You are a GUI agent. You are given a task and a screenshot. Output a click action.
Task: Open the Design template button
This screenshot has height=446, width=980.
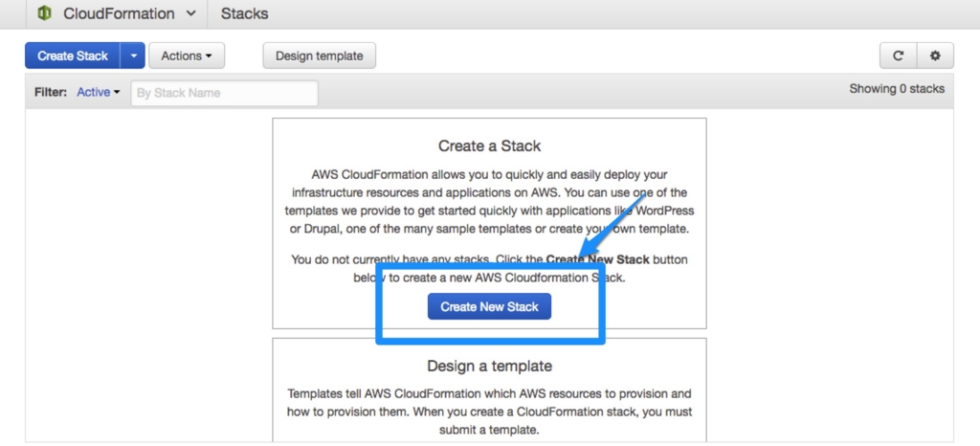(x=320, y=56)
